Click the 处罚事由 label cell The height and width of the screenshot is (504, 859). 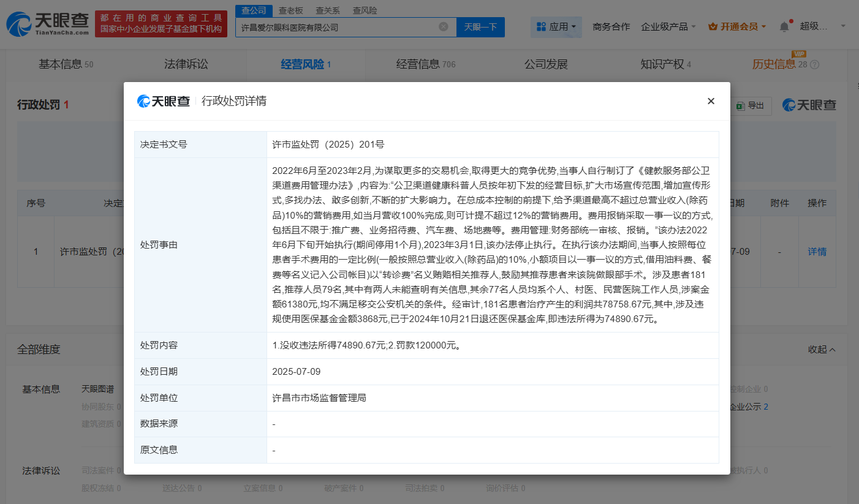(201, 245)
